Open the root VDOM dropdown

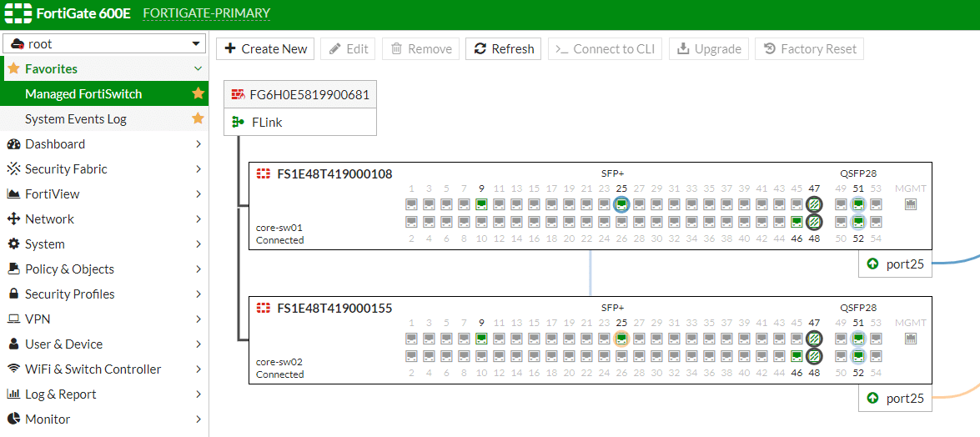tap(104, 43)
